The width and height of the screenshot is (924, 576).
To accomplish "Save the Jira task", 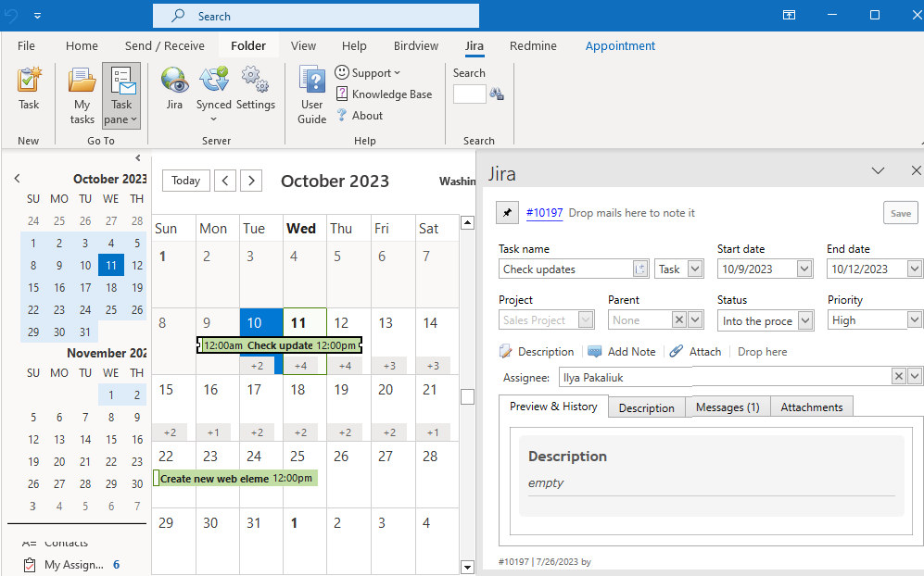I will point(901,213).
